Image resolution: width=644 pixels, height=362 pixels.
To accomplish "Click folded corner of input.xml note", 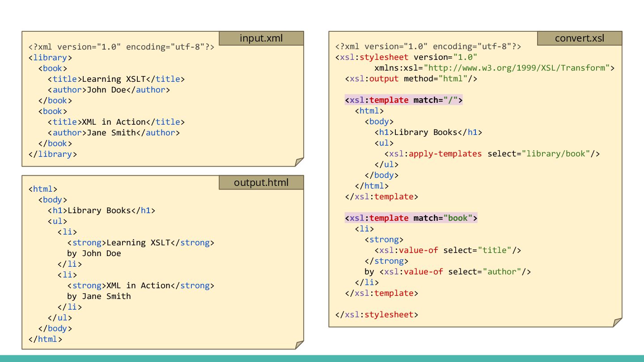I will [299, 162].
